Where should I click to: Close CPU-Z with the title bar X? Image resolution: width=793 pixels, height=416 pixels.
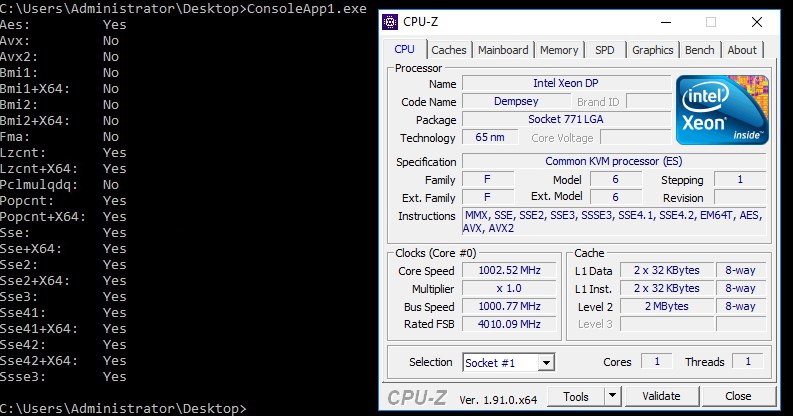coord(757,22)
